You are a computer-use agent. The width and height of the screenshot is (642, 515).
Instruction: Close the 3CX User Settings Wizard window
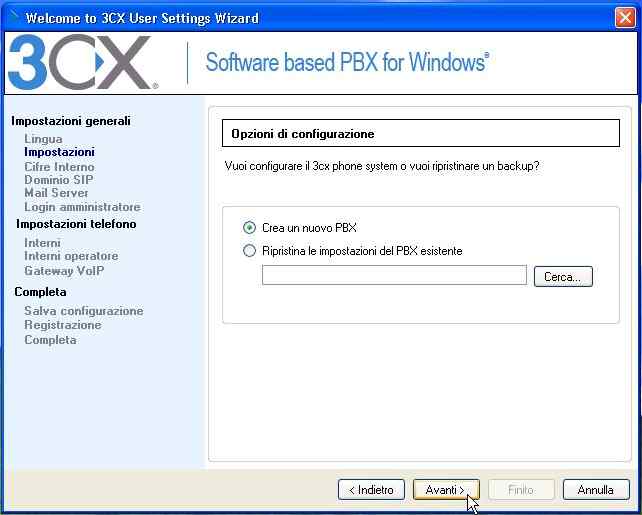(625, 18)
